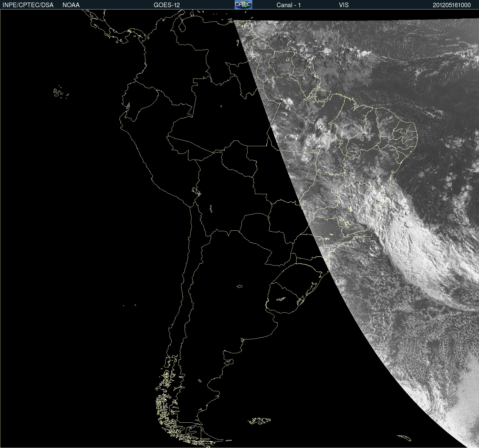Viewport: 479px width, 448px height.
Task: Click the VIS channel label
Action: coord(344,5)
